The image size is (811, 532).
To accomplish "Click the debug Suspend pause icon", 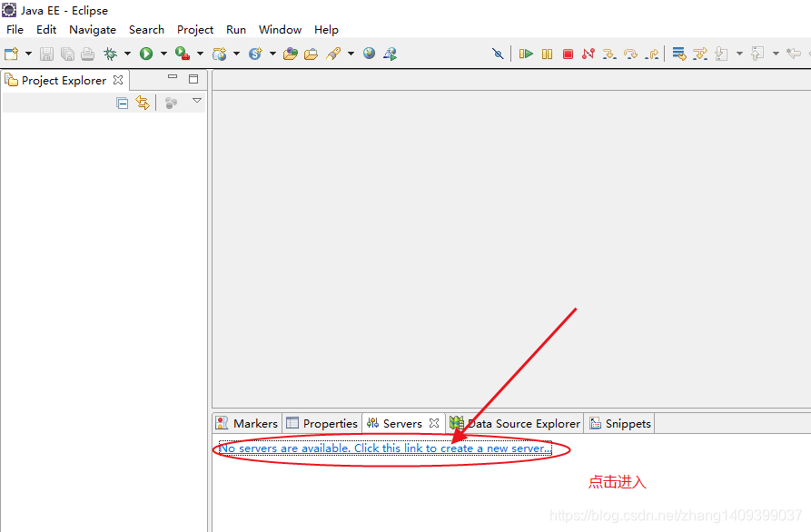I will tap(548, 54).
